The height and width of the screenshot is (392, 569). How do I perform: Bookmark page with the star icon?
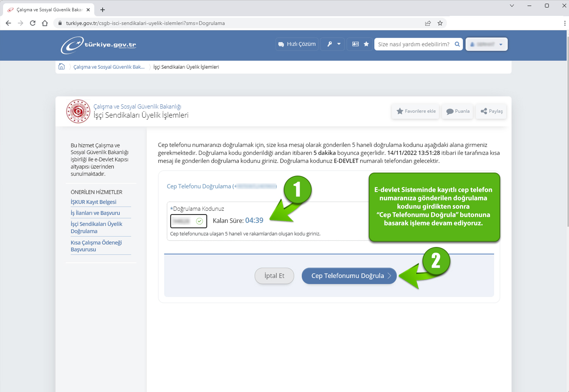tap(440, 23)
